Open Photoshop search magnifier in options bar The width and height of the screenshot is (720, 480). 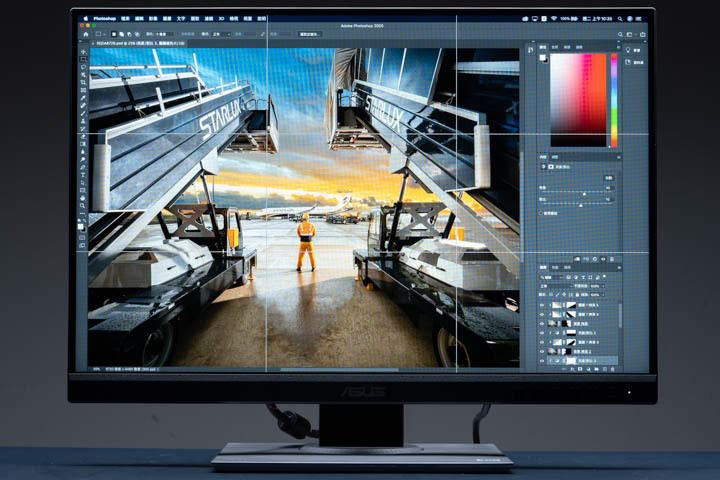click(620, 34)
